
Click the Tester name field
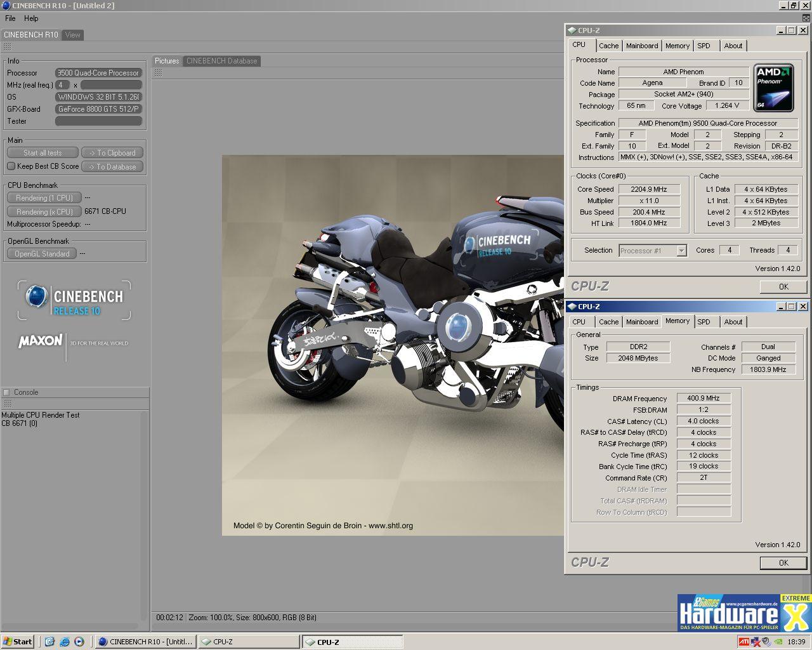tap(98, 121)
